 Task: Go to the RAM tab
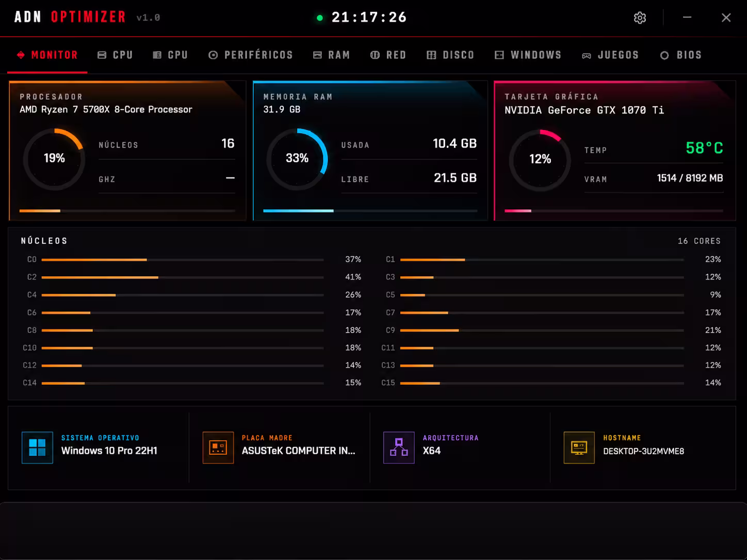[332, 55]
